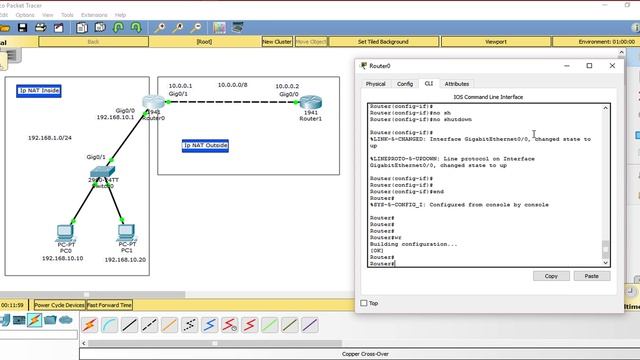Image resolution: width=640 pixels, height=360 pixels.
Task: Open the Help menu
Action: coord(120,15)
